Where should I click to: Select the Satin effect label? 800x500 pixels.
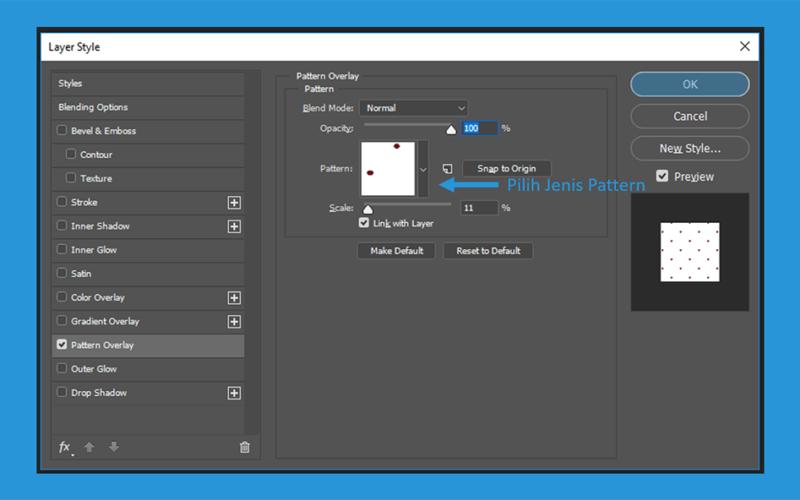pyautogui.click(x=81, y=274)
